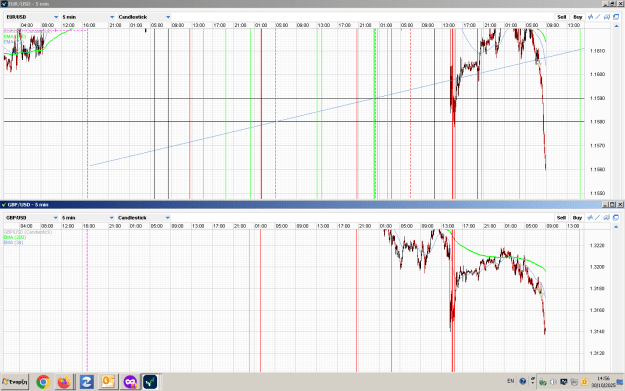Launch Firefox from the taskbar
This screenshot has height=391, width=625.
pos(64,382)
